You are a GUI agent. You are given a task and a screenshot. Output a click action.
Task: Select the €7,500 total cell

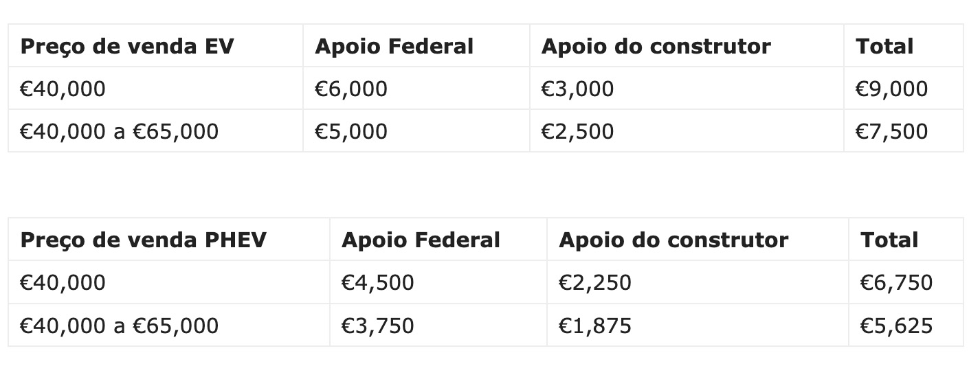pos(891,131)
